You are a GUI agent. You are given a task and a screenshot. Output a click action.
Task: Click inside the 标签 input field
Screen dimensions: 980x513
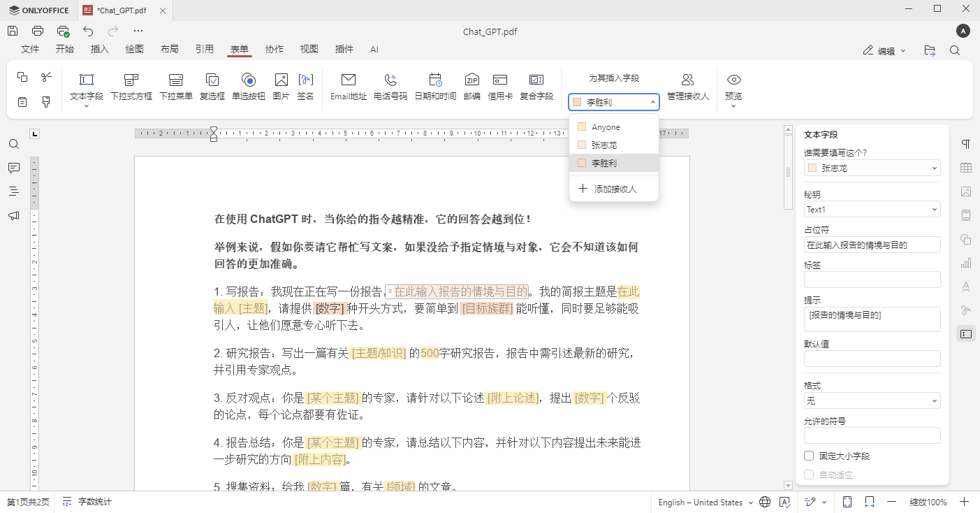[872, 280]
